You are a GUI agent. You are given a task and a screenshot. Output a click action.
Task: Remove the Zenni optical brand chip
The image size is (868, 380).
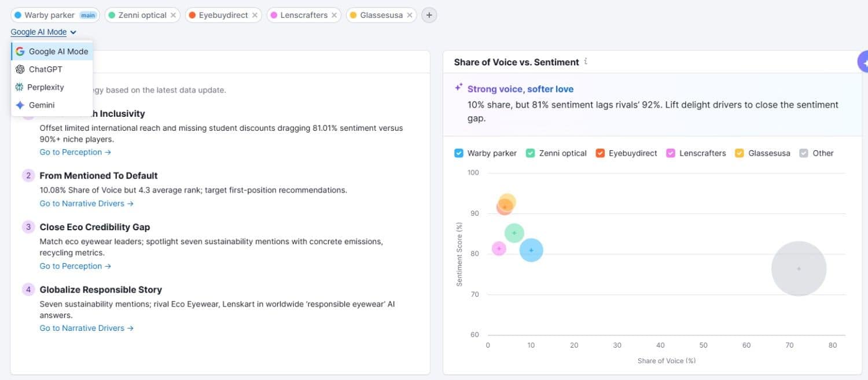pyautogui.click(x=173, y=16)
